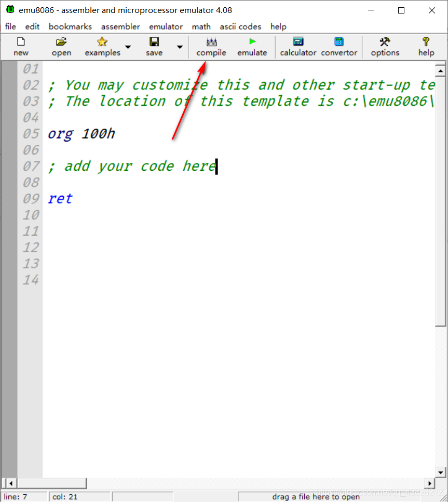Screen dimensions: 448x502
Task: Open the emulator menu
Action: tap(166, 26)
